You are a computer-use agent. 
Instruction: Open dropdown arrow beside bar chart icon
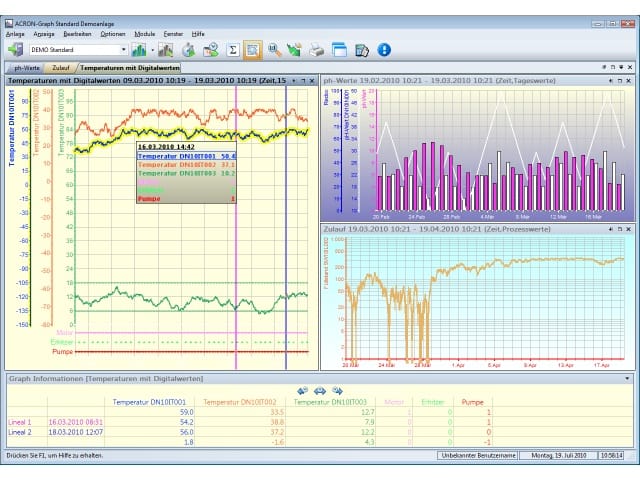tap(153, 50)
